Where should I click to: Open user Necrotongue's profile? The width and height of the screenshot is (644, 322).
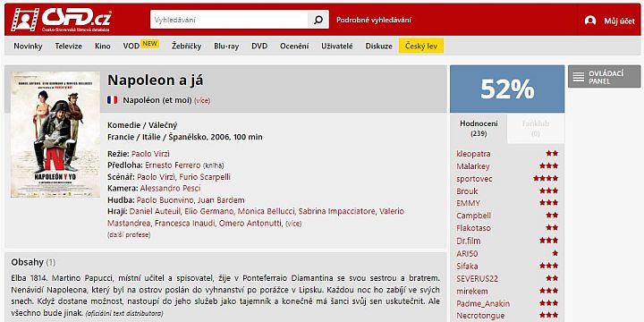(480, 316)
